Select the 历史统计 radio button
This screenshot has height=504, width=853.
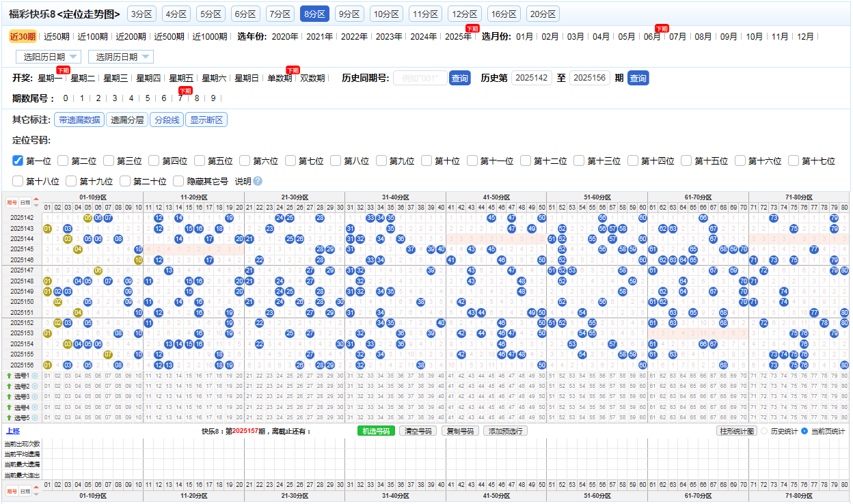tap(764, 431)
